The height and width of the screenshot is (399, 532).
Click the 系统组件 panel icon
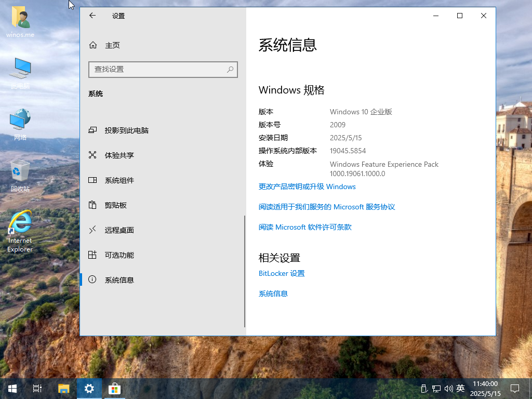point(92,180)
